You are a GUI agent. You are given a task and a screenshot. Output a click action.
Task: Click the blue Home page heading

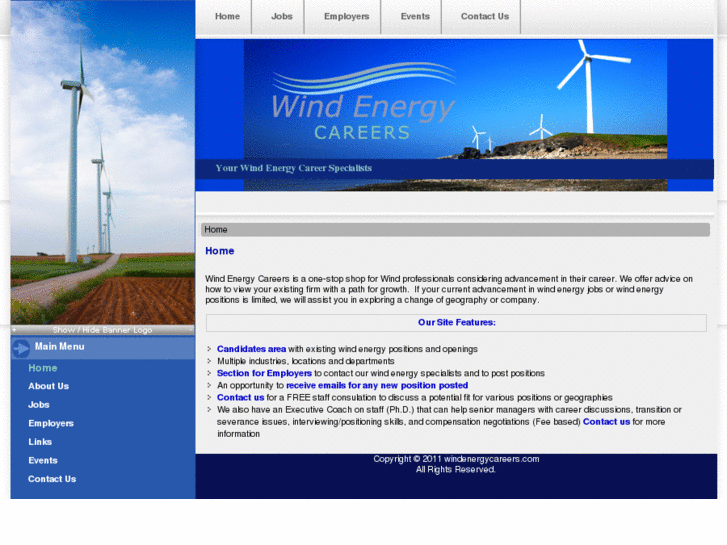pos(220,251)
